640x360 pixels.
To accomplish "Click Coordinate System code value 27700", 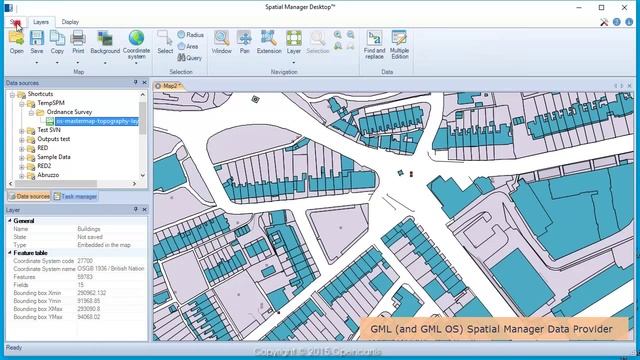I will click(x=85, y=261).
